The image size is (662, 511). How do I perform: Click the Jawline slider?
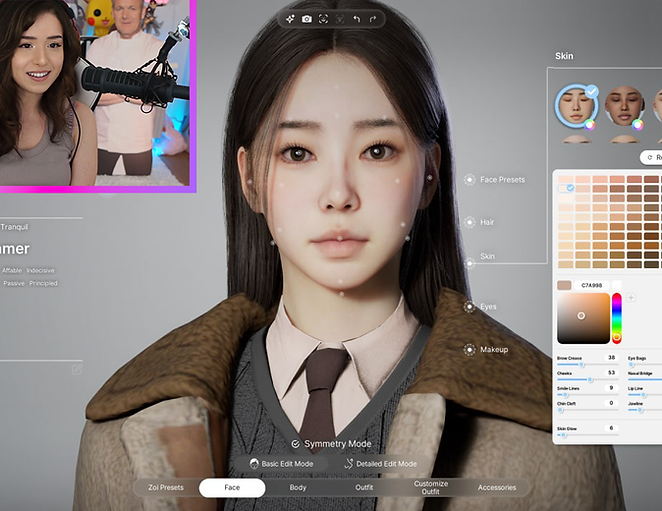coord(645,410)
